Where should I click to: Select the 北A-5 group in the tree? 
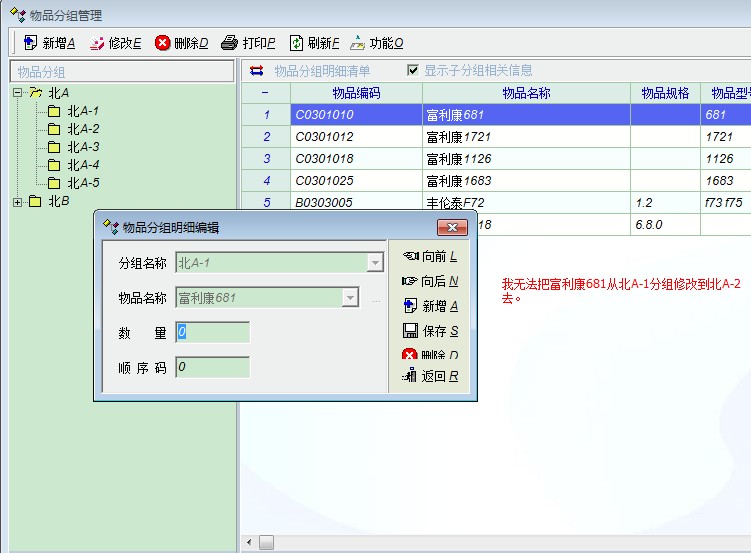(x=82, y=183)
